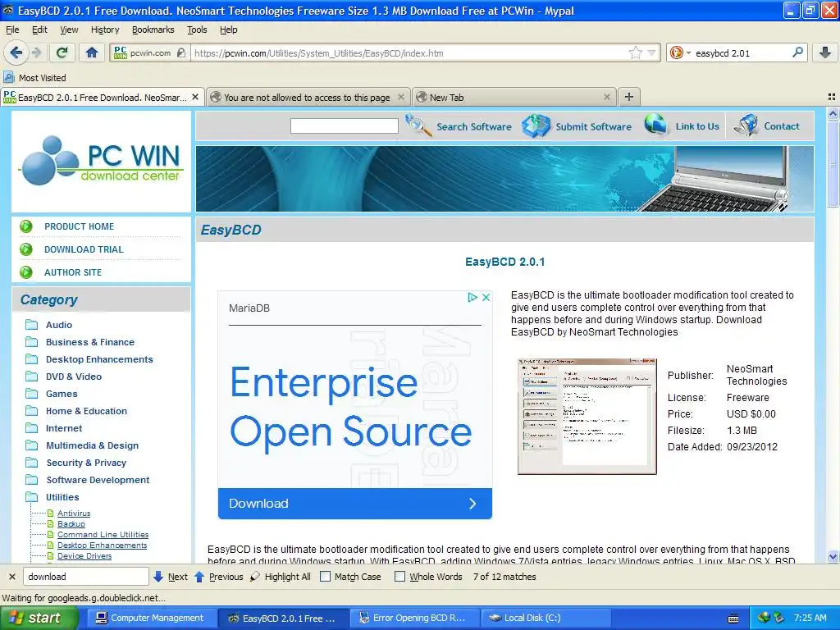Click the scrollbar down arrow
840x630 pixels.
click(833, 557)
